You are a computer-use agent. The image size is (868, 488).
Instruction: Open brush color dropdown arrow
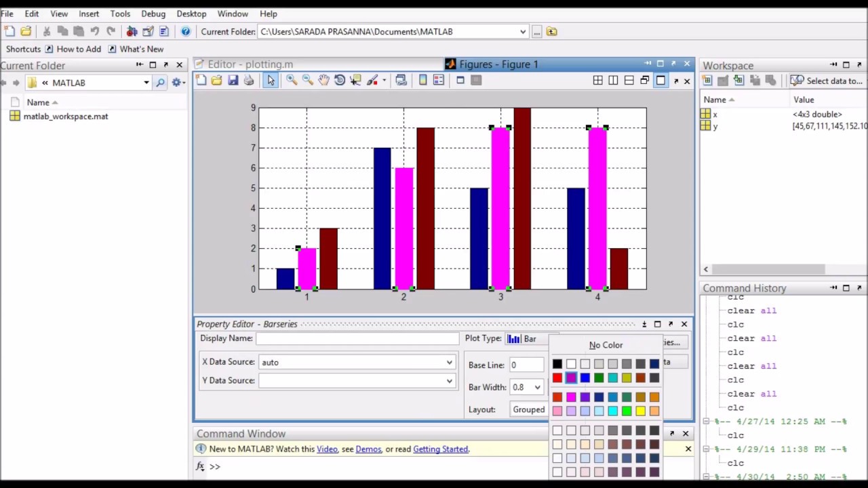pyautogui.click(x=384, y=80)
